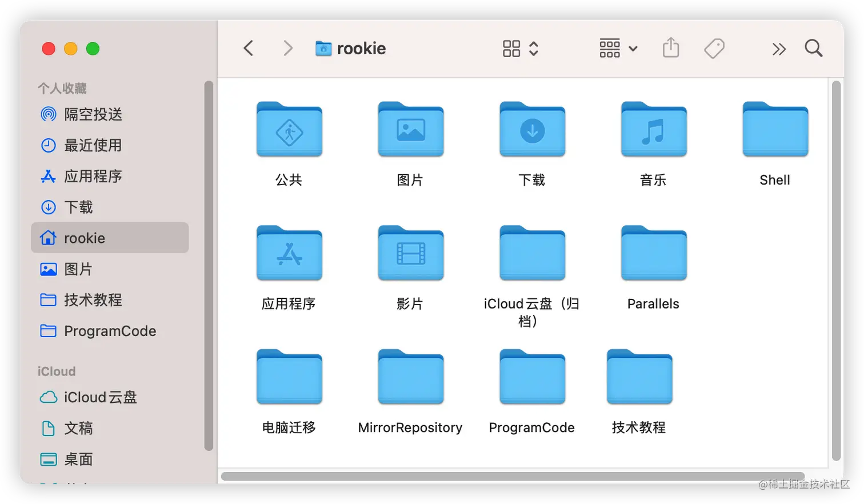Click the iCloud sidebar section header
This screenshot has width=864, height=504.
coord(57,371)
